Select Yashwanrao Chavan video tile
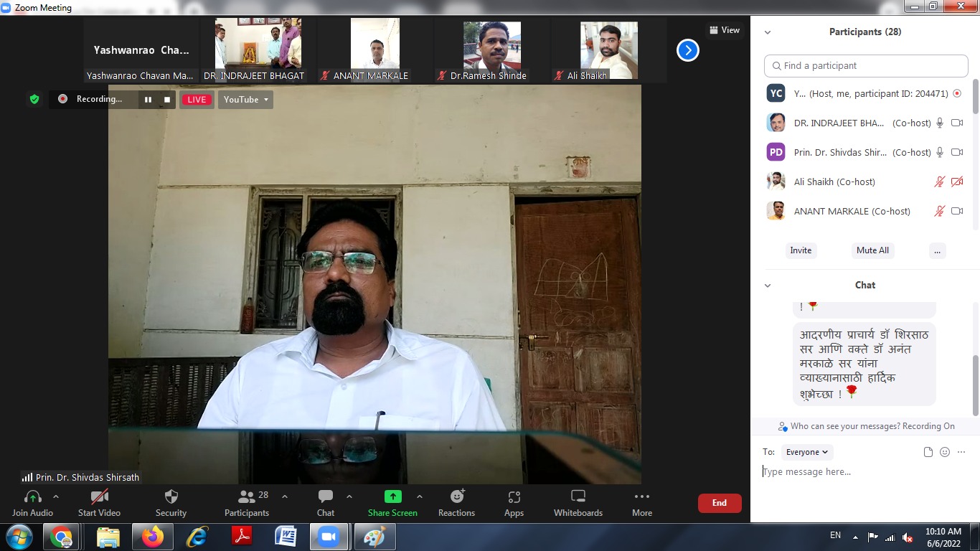The width and height of the screenshot is (980, 551). (141, 50)
